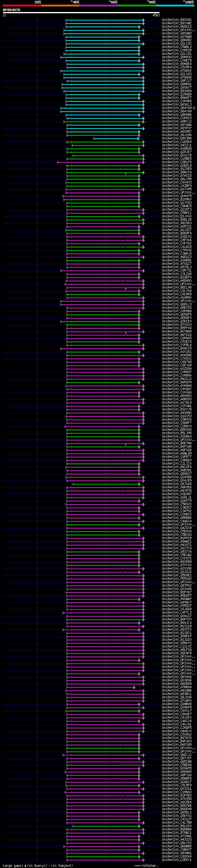Select UniRef100_Q6J184 label

(x=177, y=697)
